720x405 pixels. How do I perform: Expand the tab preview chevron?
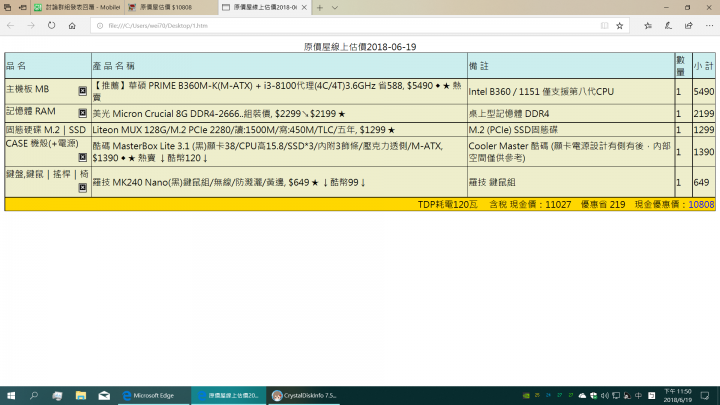tap(335, 7)
